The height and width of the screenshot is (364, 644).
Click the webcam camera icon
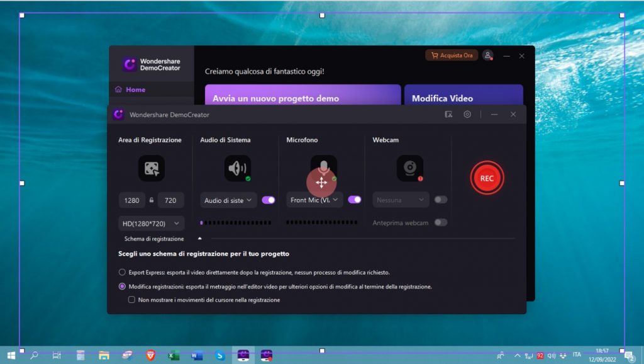(x=409, y=168)
